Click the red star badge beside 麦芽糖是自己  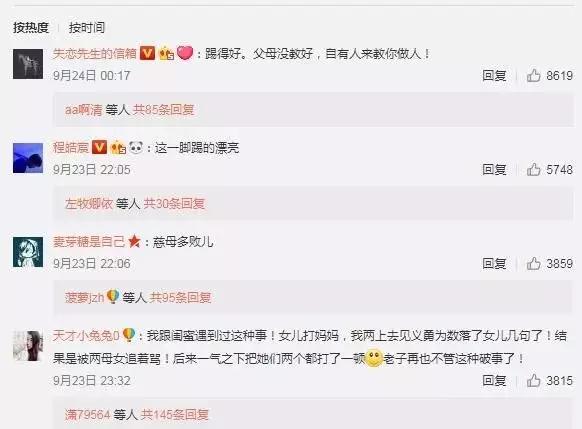coord(134,242)
